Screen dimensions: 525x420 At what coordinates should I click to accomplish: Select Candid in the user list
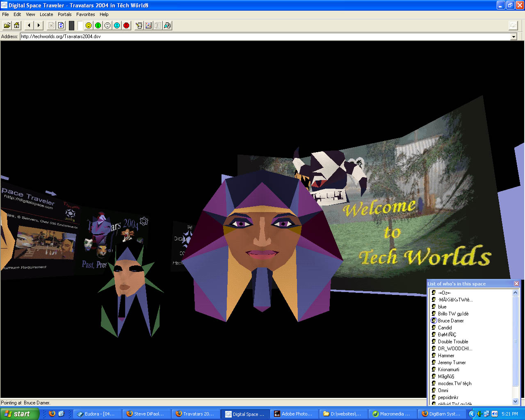pos(445,328)
